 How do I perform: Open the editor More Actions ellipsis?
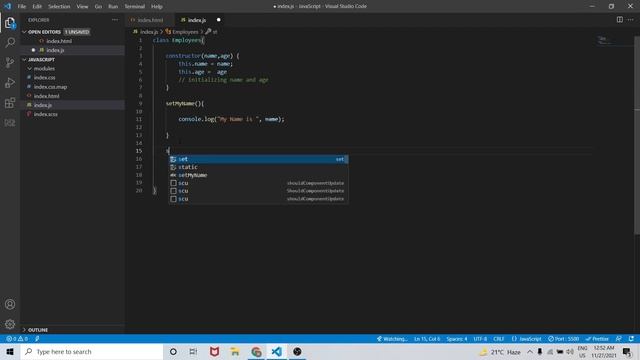(x=631, y=20)
